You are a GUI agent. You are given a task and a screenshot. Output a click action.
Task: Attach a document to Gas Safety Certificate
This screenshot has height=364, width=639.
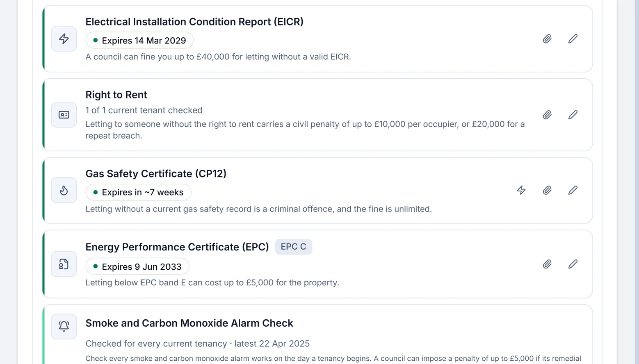pyautogui.click(x=547, y=190)
